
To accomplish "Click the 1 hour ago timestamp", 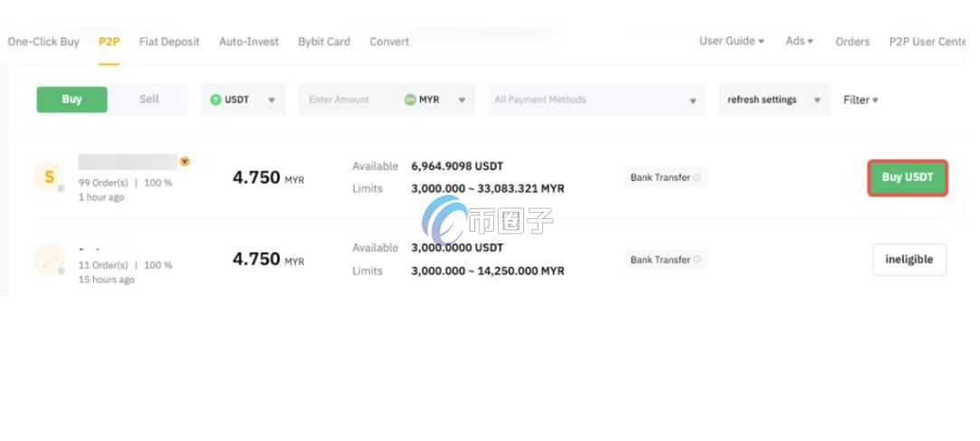I will coord(101,197).
